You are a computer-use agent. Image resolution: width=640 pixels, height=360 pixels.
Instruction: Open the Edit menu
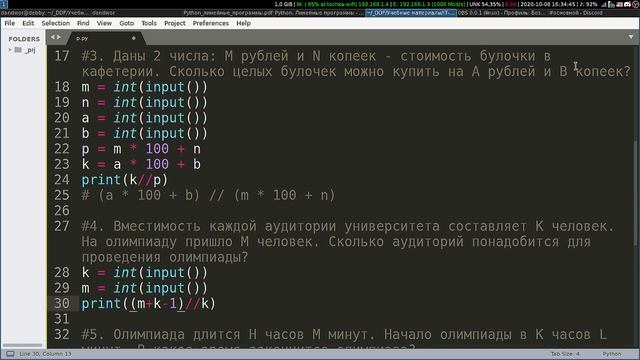28,23
